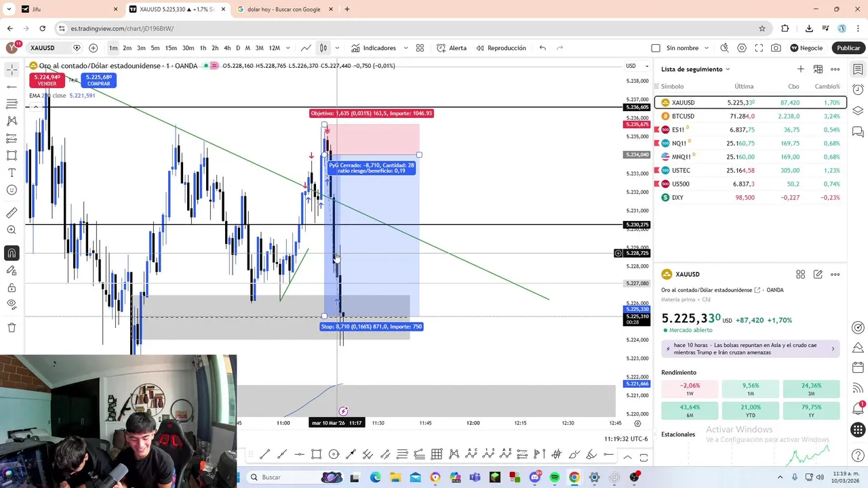Switch to the 15m timeframe
Image resolution: width=868 pixels, height=488 pixels.
coord(171,48)
